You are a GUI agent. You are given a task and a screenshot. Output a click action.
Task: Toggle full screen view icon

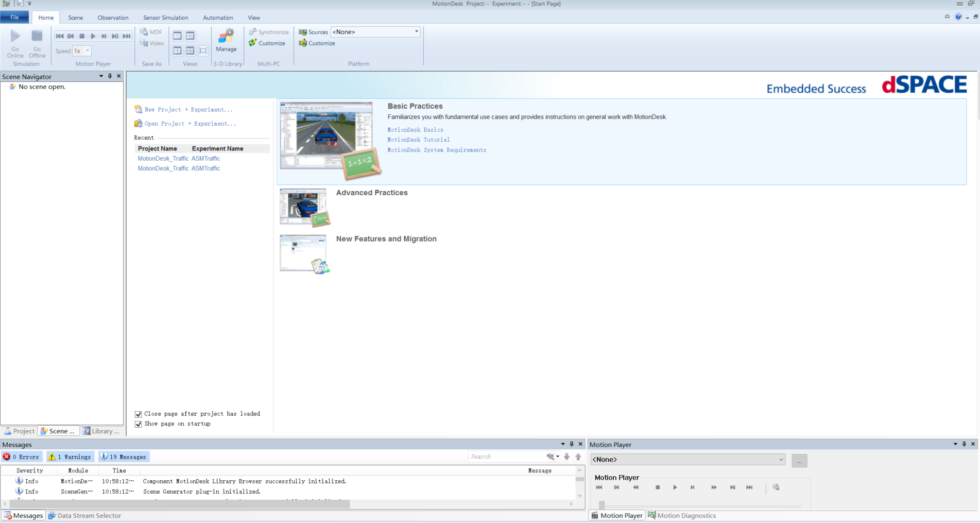pos(203,50)
